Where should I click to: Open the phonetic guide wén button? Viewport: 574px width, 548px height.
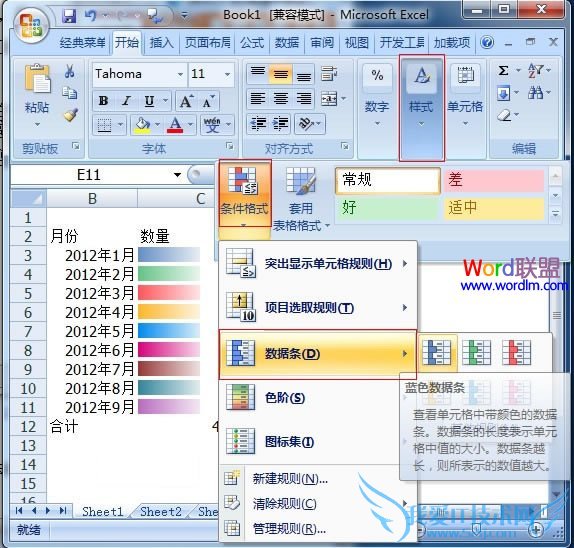(x=212, y=125)
